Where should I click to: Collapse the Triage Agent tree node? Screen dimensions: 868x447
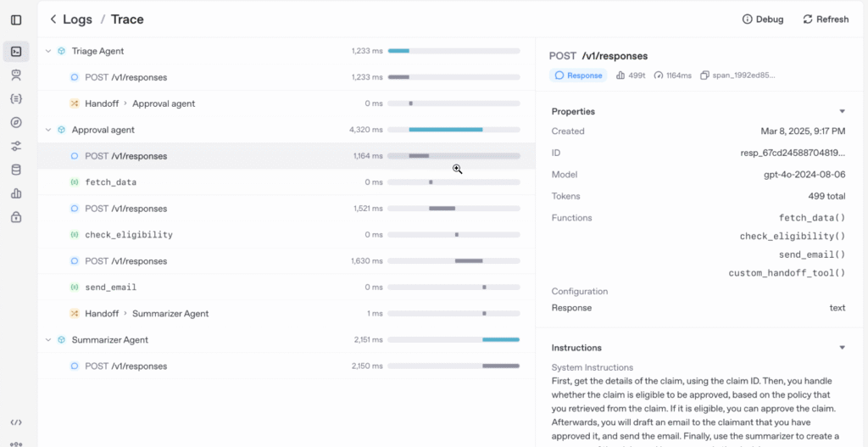pyautogui.click(x=48, y=52)
